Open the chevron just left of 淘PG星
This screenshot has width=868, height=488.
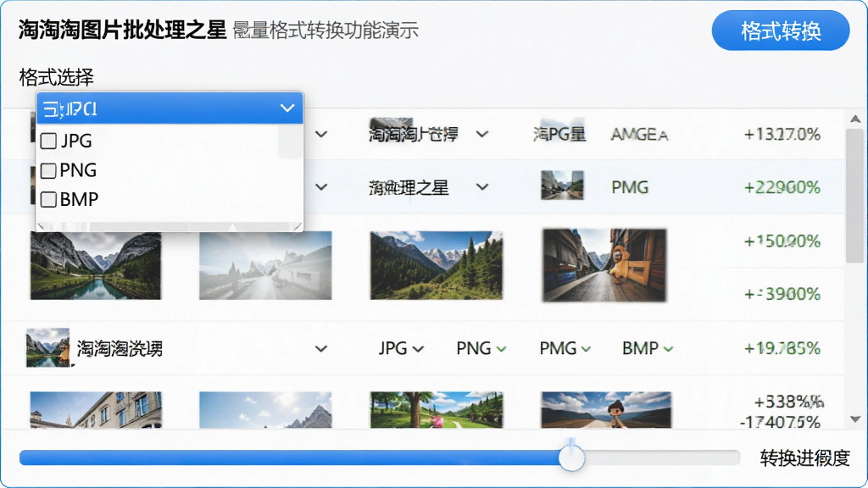click(x=482, y=134)
